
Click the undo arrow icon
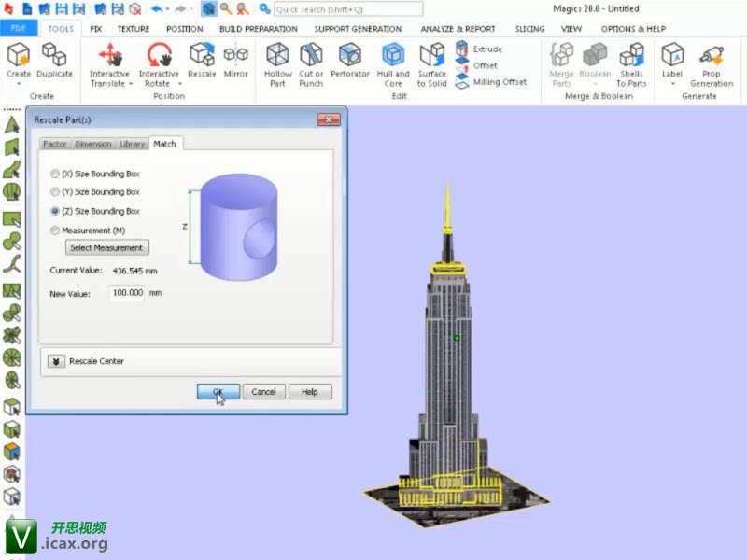click(157, 8)
